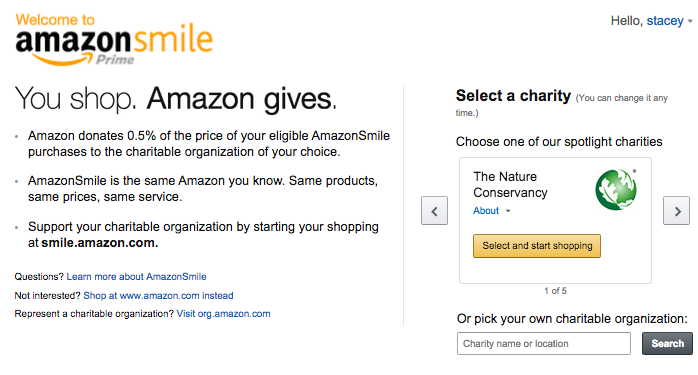The width and height of the screenshot is (698, 375).
Task: Expand the About arrow for Nature Conservancy
Action: pos(508,211)
